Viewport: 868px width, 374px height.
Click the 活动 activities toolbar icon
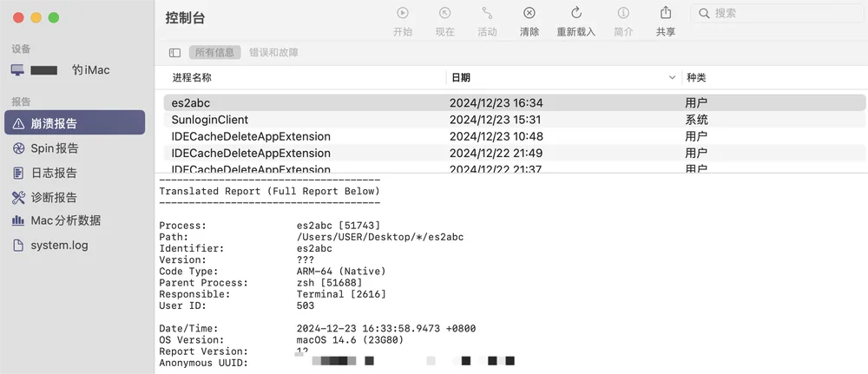pyautogui.click(x=487, y=13)
